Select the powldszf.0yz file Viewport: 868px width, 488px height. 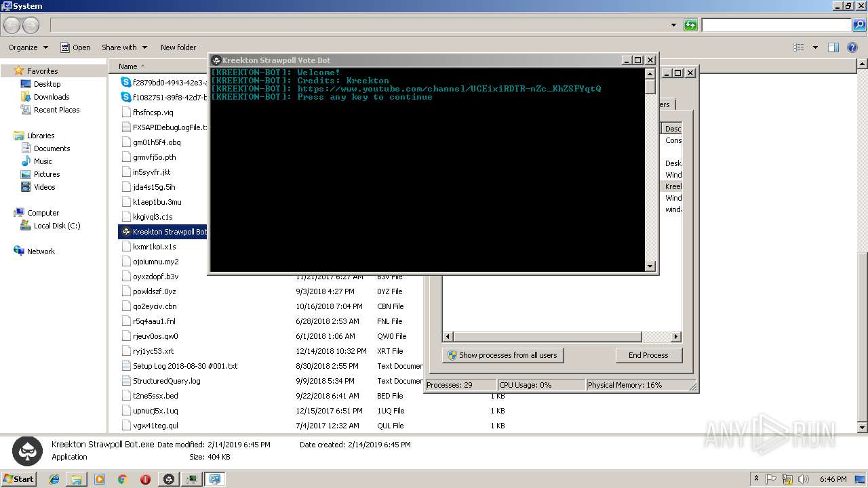coord(149,291)
